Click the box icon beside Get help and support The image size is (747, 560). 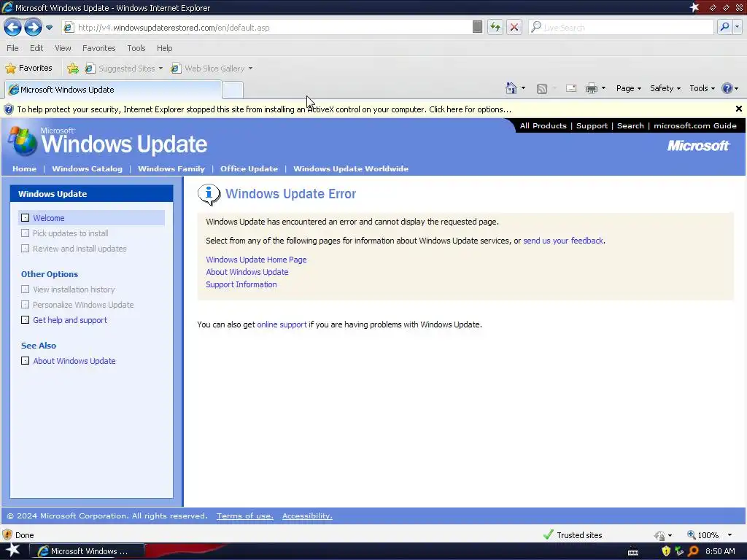click(x=26, y=320)
